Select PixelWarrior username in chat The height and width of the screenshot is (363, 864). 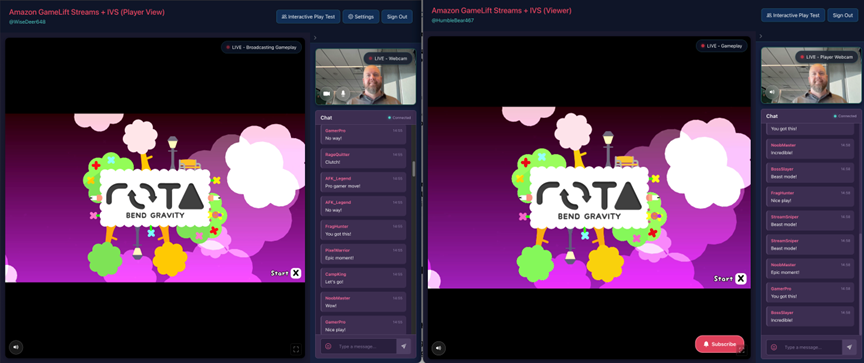click(x=337, y=250)
